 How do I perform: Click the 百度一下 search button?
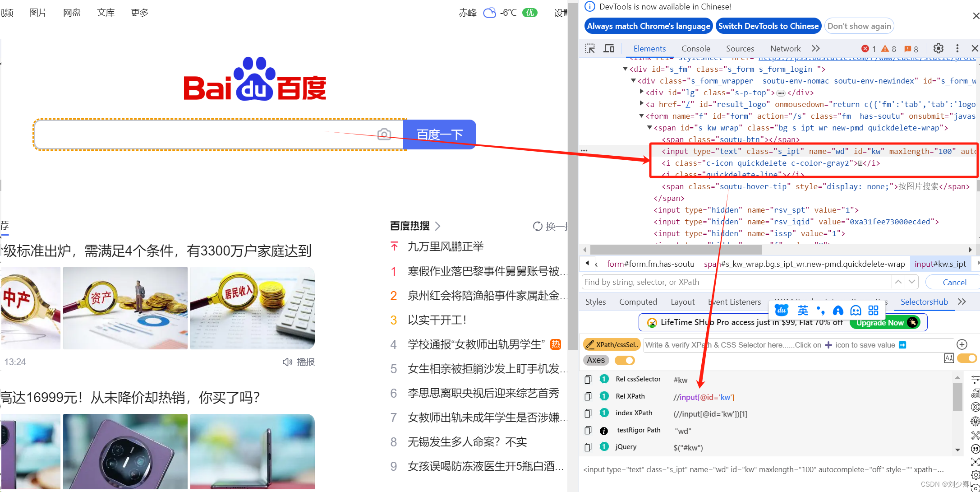point(440,134)
